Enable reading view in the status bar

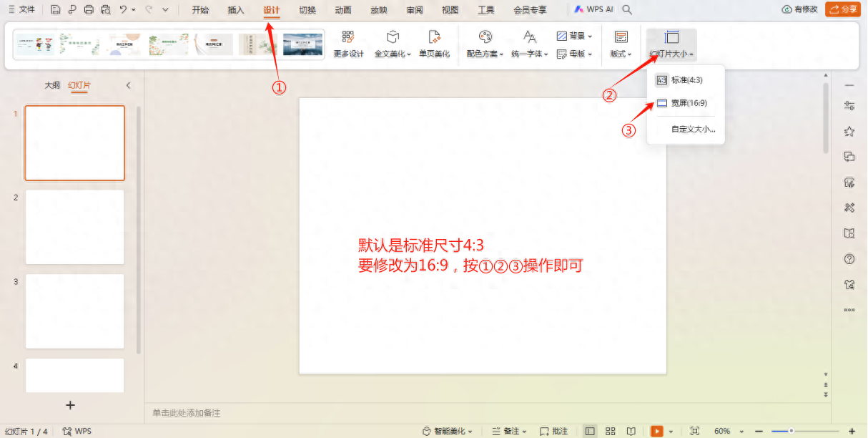(631, 430)
